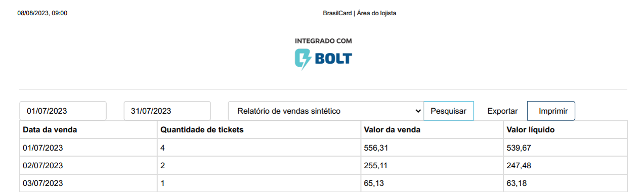The image size is (644, 192).
Task: Click the 556,31 sale value cell
Action: click(432, 148)
